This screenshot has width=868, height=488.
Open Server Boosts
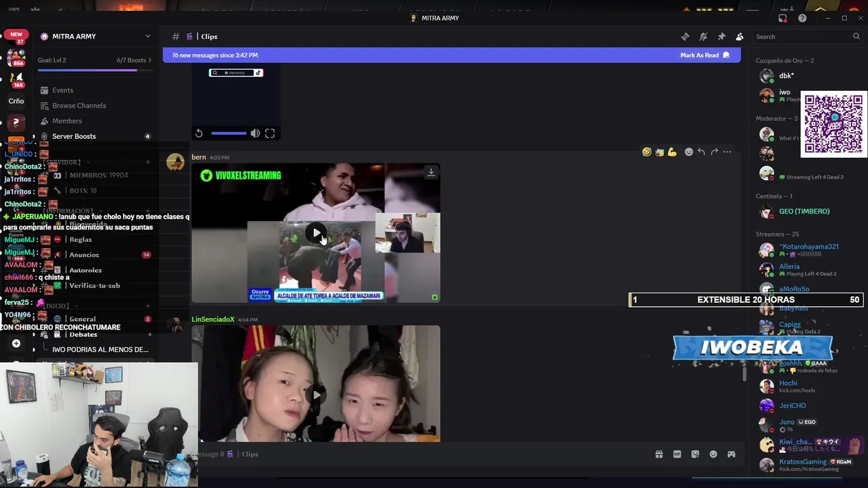(74, 136)
